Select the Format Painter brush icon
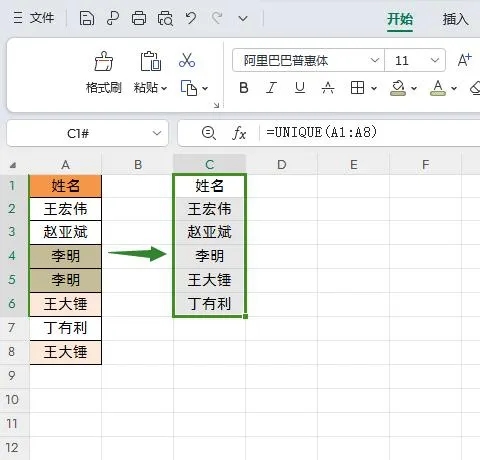This screenshot has height=460, width=480. pyautogui.click(x=104, y=61)
